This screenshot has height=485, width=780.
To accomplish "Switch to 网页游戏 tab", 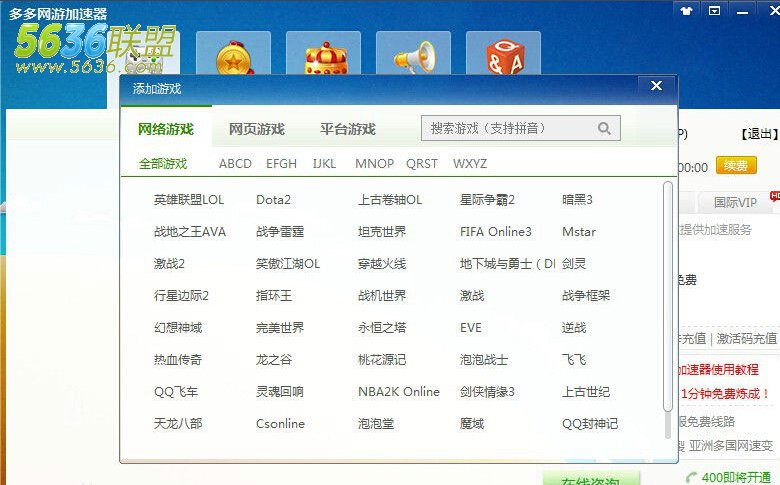I will click(x=257, y=129).
